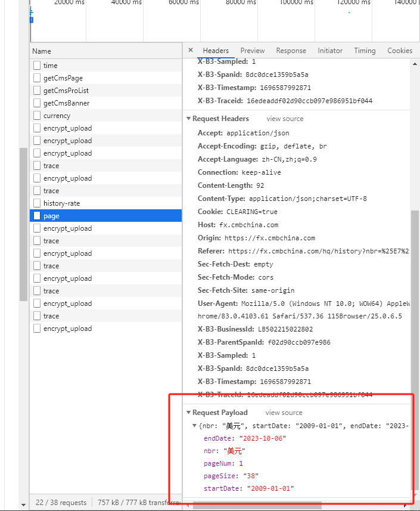Click the startDate value 2009-01-01
This screenshot has width=420, height=511.
(270, 488)
